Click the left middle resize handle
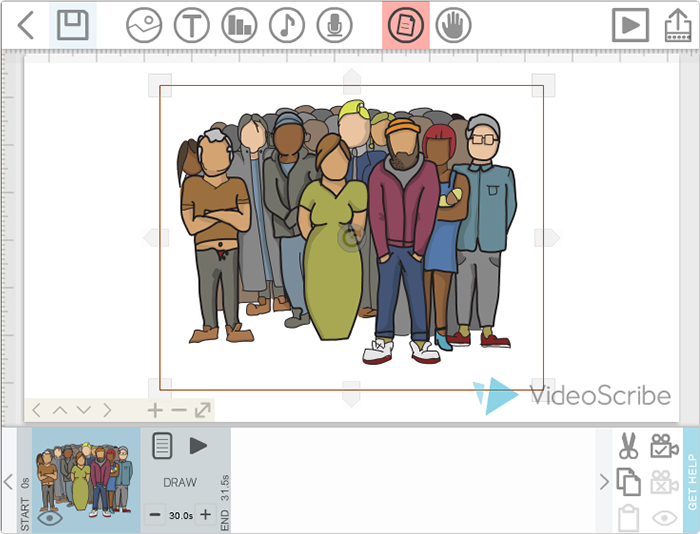 pos(156,238)
